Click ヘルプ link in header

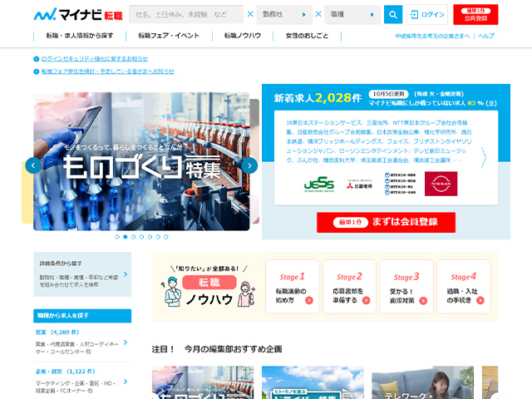coord(485,36)
